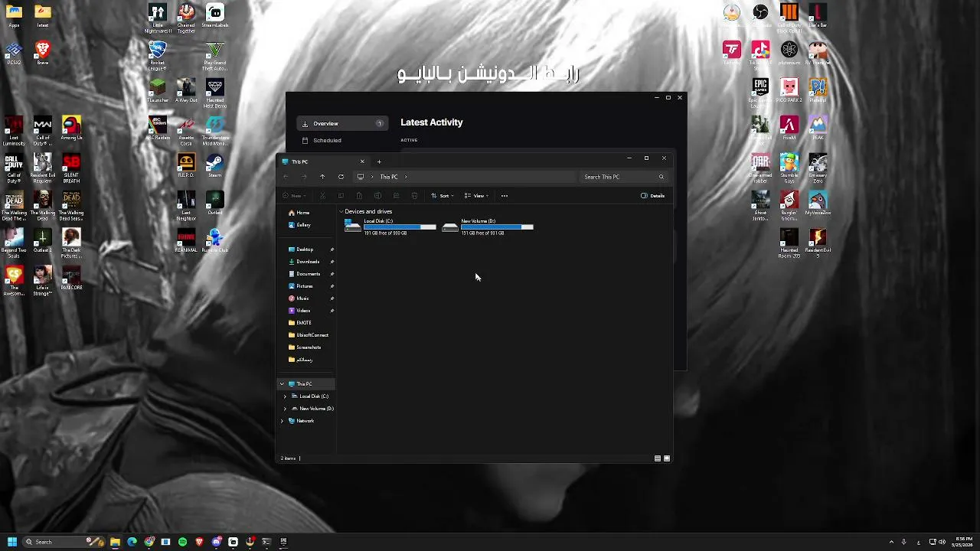Select the SILENT BREATH desktop icon

pyautogui.click(x=71, y=168)
